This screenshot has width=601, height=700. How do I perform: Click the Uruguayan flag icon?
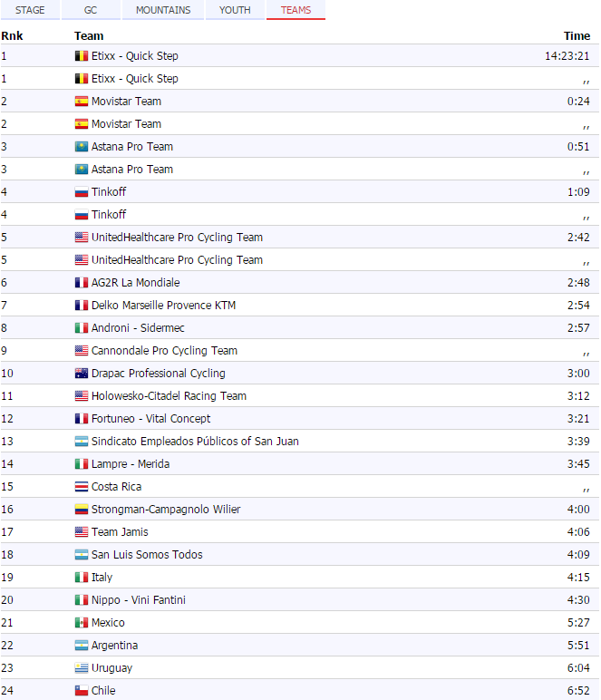[x=82, y=668]
